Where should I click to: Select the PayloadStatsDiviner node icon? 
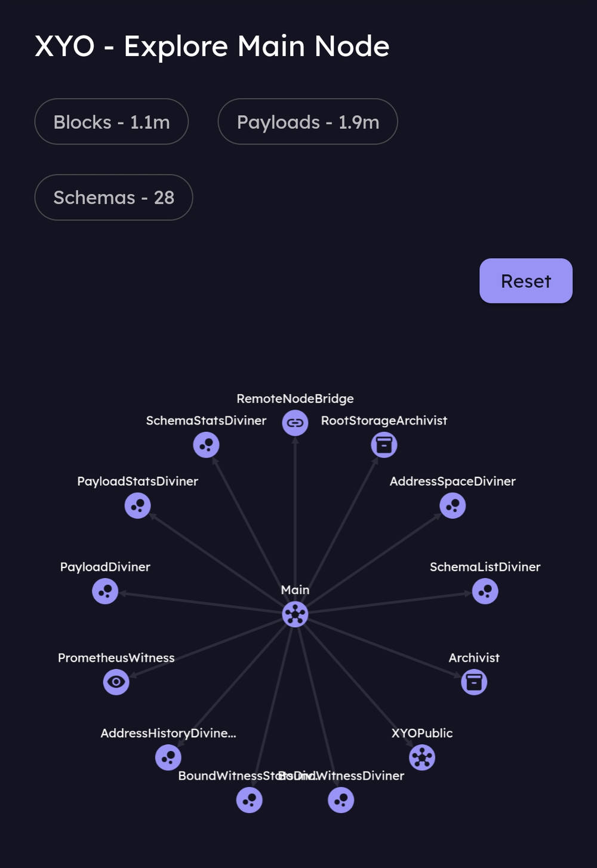(137, 506)
